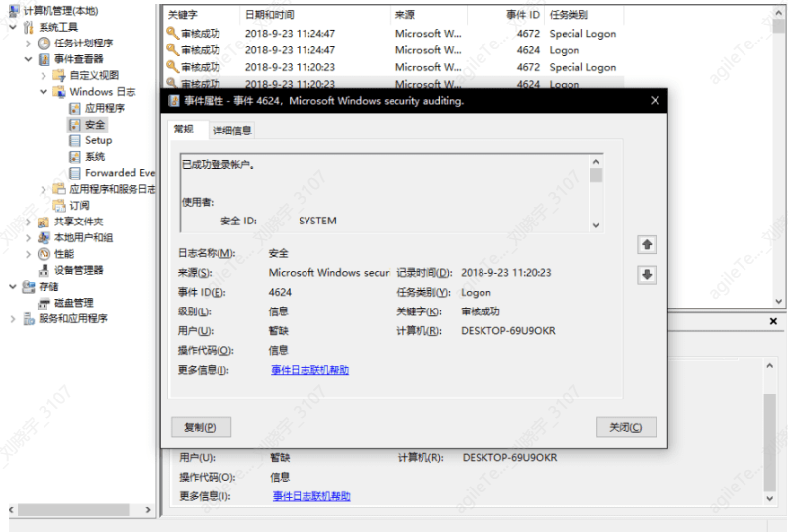Viewport: 788px width, 532px height.
Task: Sort by 日期和时间 column header
Action: (x=314, y=15)
